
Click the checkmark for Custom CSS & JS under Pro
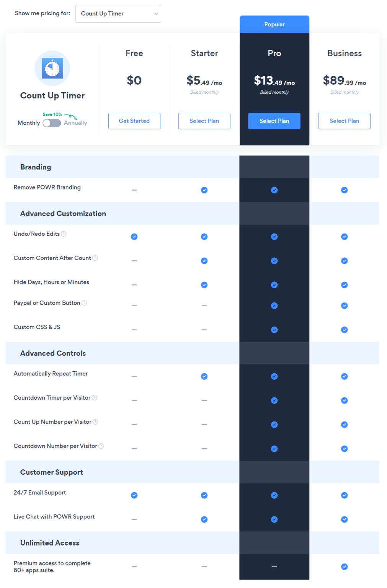click(x=274, y=330)
